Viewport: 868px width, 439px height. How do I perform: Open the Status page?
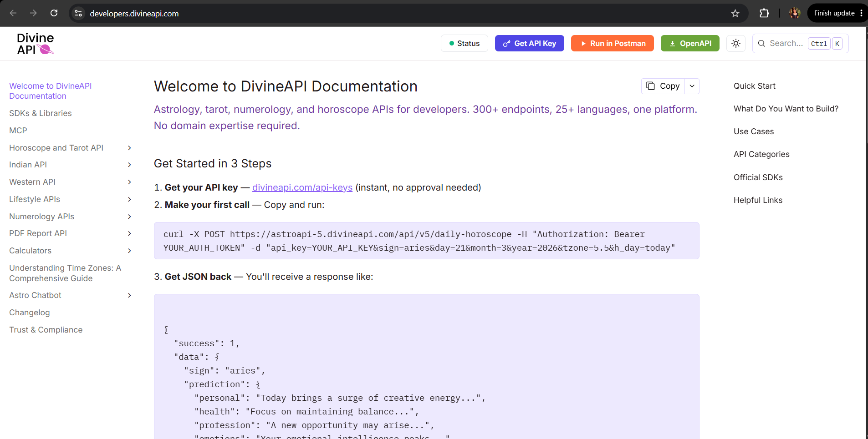(465, 43)
